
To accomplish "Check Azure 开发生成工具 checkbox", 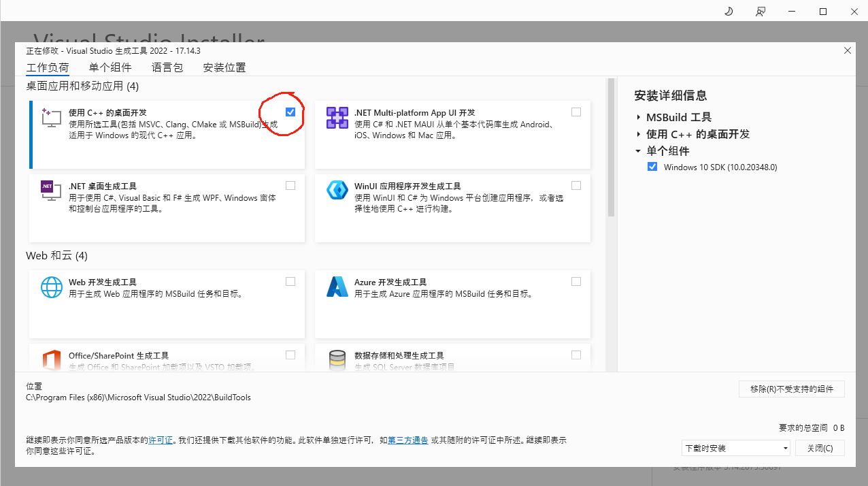I will point(576,281).
